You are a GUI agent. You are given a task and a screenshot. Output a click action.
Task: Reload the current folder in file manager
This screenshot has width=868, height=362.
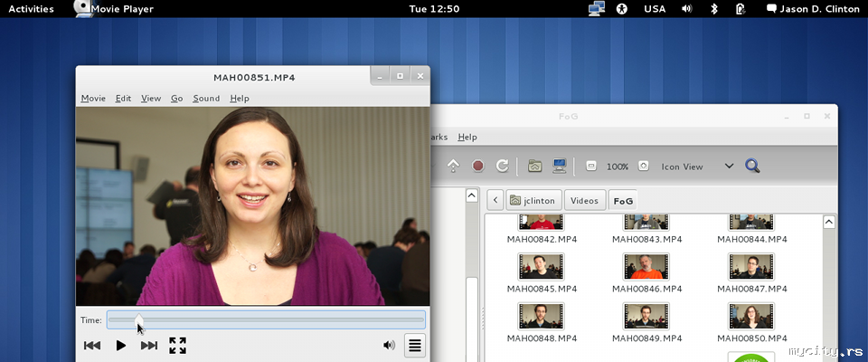[502, 167]
